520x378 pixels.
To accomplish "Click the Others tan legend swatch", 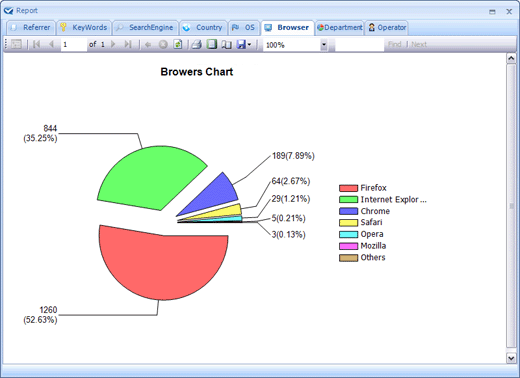I will [348, 258].
